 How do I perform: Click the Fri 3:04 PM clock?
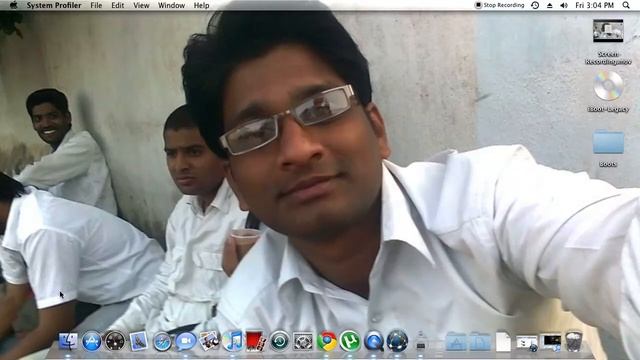click(x=595, y=5)
